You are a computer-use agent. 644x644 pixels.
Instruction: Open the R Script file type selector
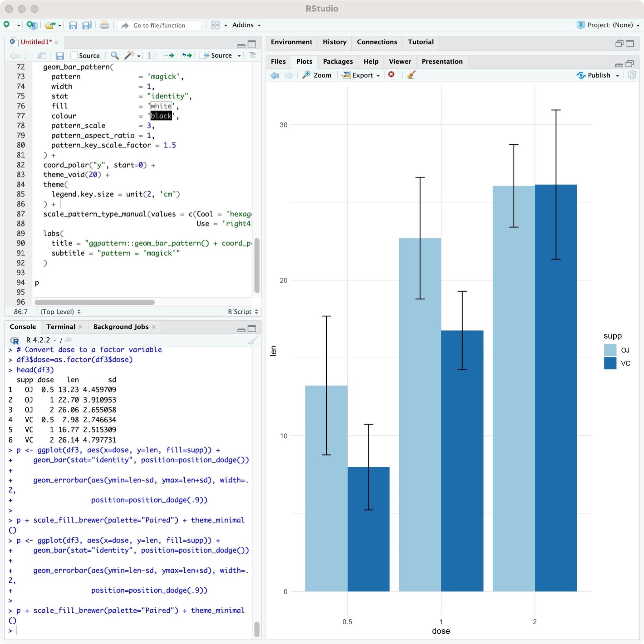click(242, 312)
